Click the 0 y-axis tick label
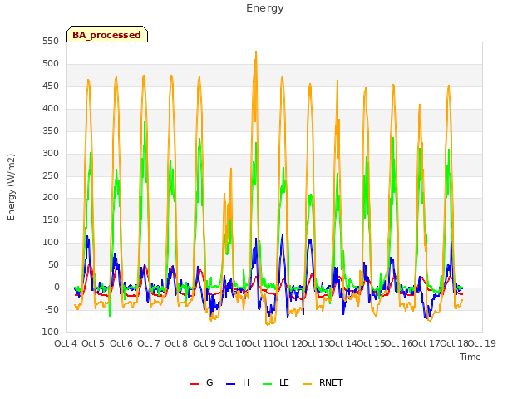The width and height of the screenshot is (532, 399). click(x=57, y=288)
